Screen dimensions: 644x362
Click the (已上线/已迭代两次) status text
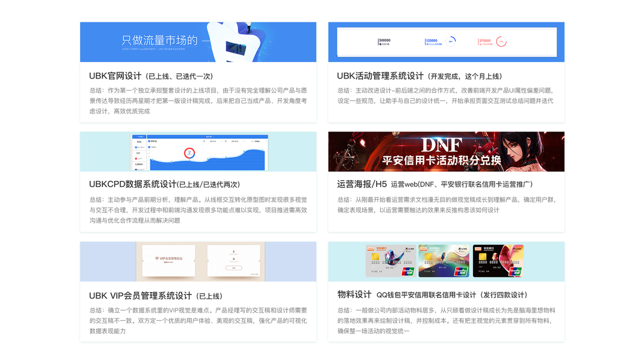209,185
